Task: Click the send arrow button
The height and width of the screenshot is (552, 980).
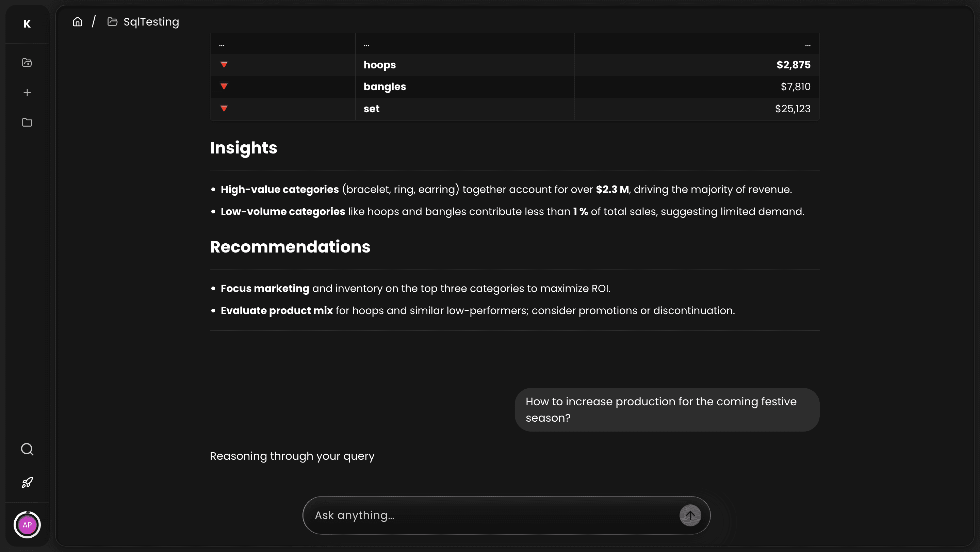Action: (690, 515)
